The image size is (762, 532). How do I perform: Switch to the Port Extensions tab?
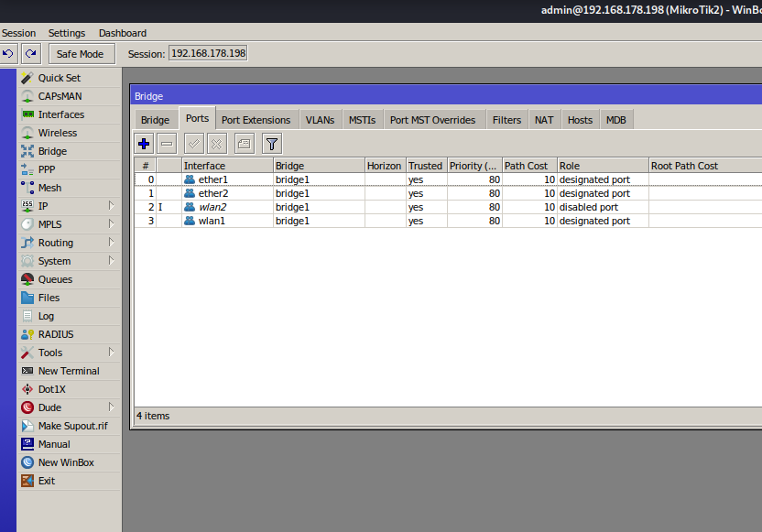click(x=256, y=120)
